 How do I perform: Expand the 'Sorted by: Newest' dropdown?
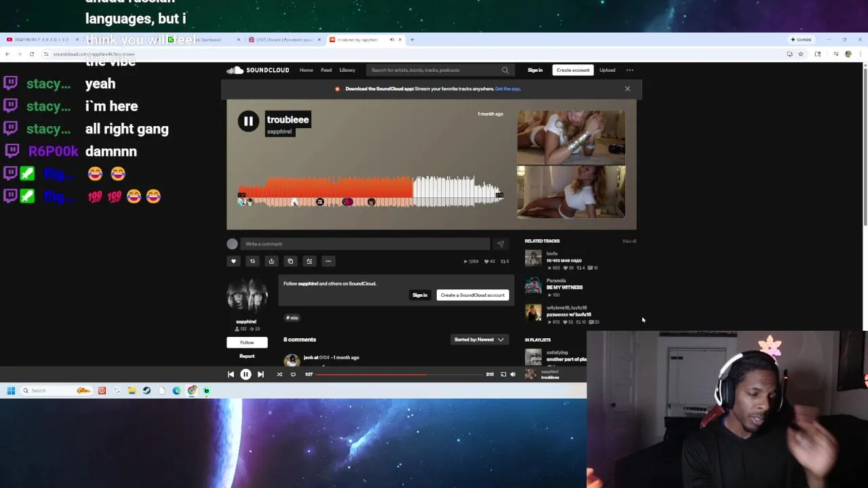[x=479, y=340]
